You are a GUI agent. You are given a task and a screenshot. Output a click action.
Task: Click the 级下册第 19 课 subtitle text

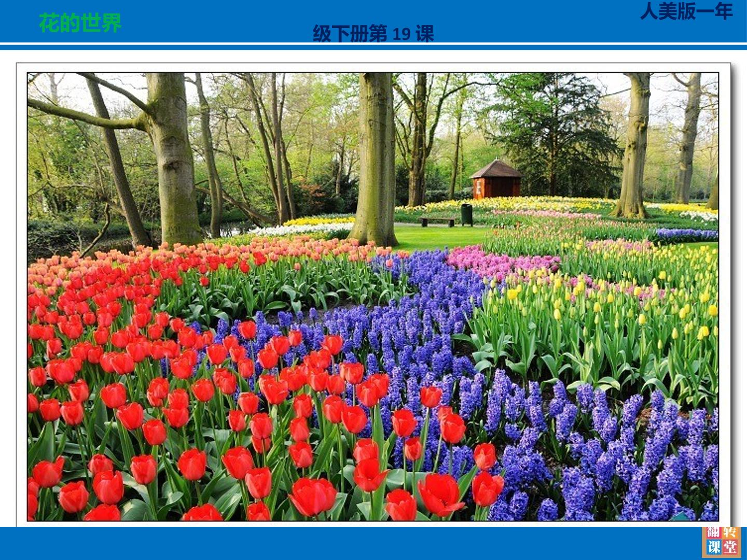(x=373, y=34)
